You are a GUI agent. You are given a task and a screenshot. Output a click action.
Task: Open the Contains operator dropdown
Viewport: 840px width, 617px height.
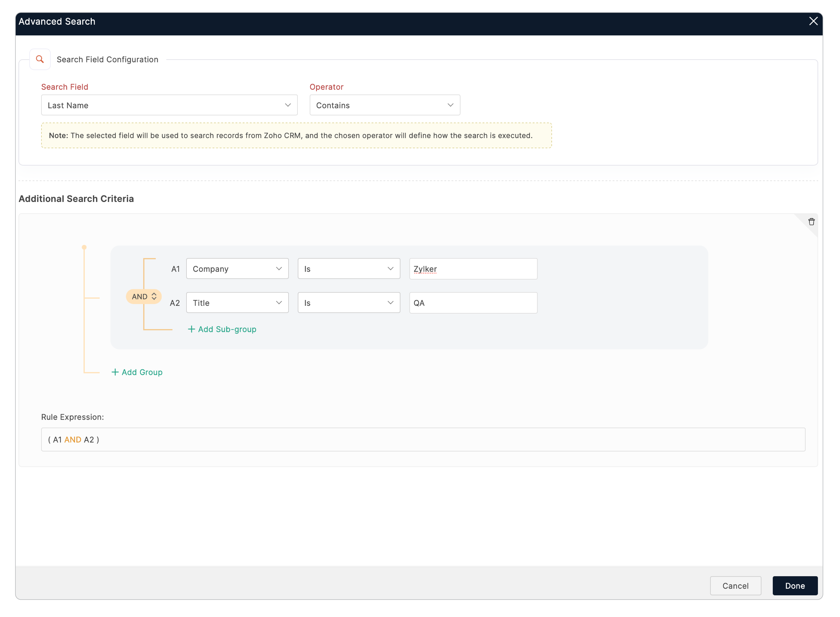point(384,105)
